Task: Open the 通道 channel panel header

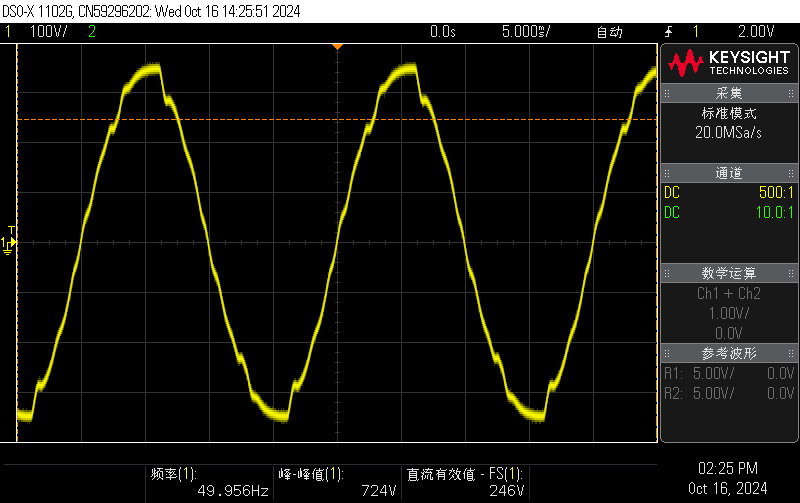Action: pyautogui.click(x=728, y=173)
